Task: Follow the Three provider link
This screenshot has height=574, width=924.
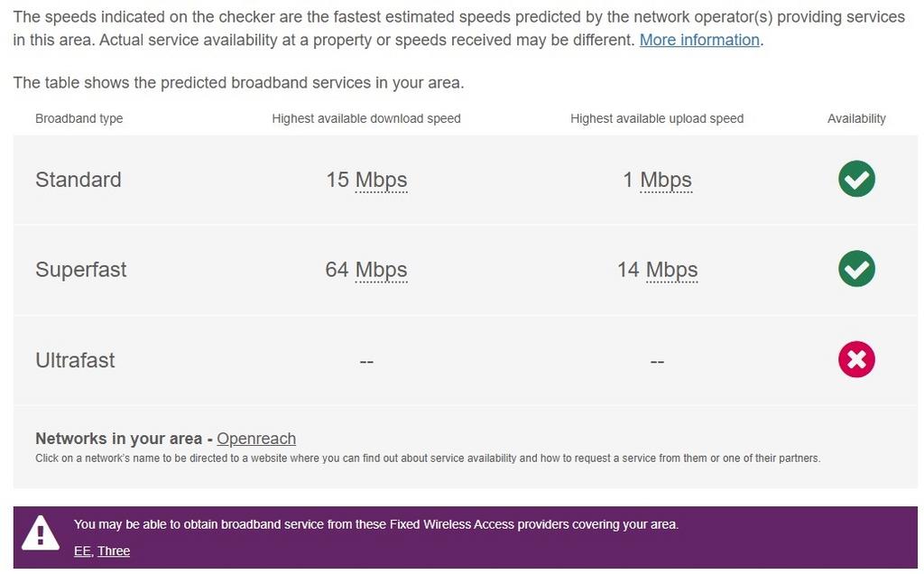Action: tap(114, 551)
